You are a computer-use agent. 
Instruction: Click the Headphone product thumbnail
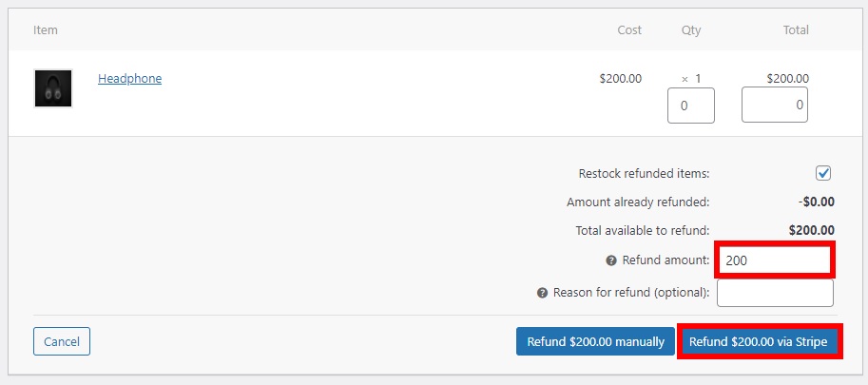tap(53, 88)
